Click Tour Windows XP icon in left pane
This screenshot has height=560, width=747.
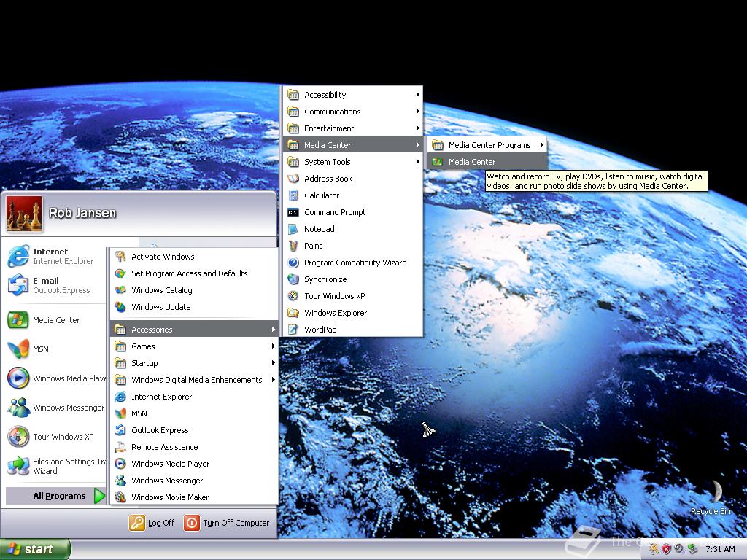tap(18, 437)
